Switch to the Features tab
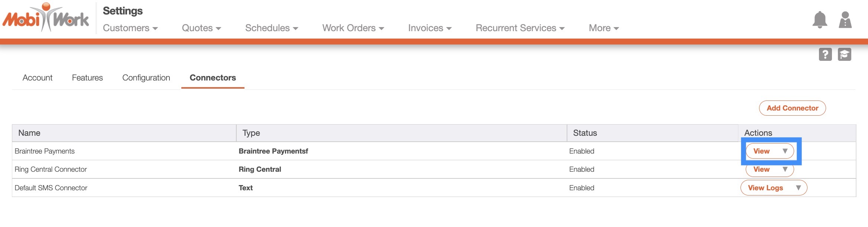The width and height of the screenshot is (868, 227). 87,78
